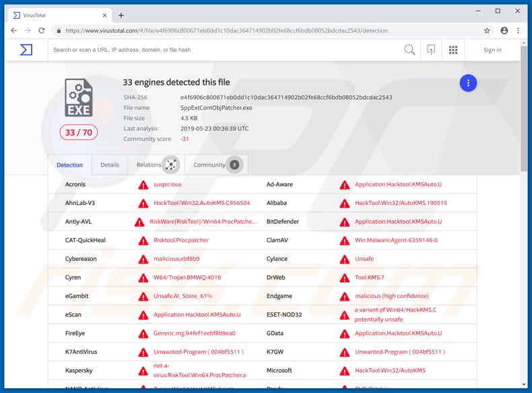The image size is (532, 393).
Task: Click the ESET-NOD32 warning icon
Action: coord(344,315)
